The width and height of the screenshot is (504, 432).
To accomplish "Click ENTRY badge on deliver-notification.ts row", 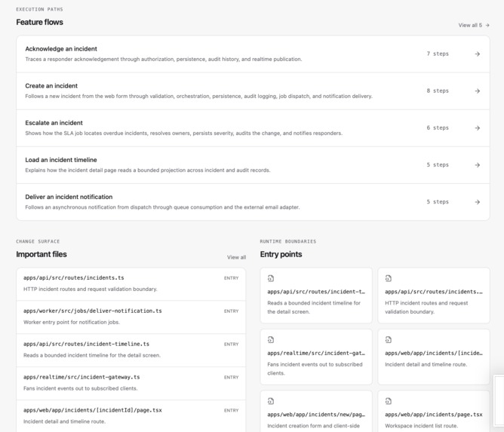I will pos(232,311).
